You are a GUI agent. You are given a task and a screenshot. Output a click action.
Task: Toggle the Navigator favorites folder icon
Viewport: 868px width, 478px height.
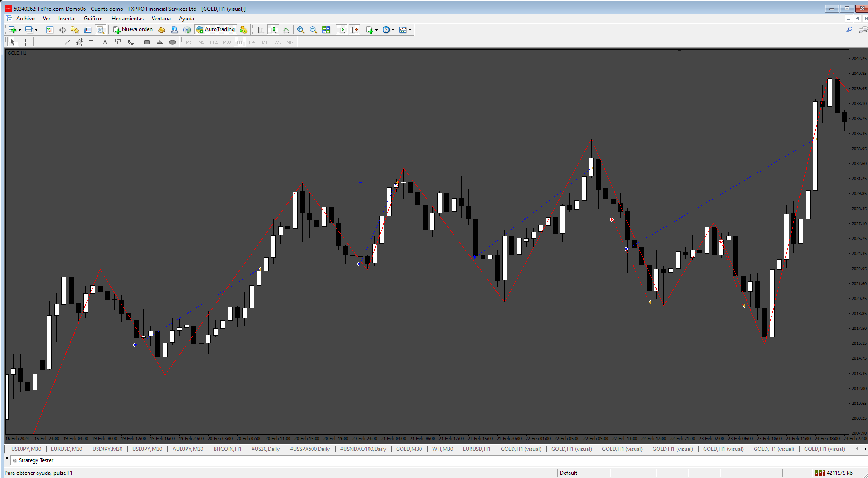tap(75, 30)
